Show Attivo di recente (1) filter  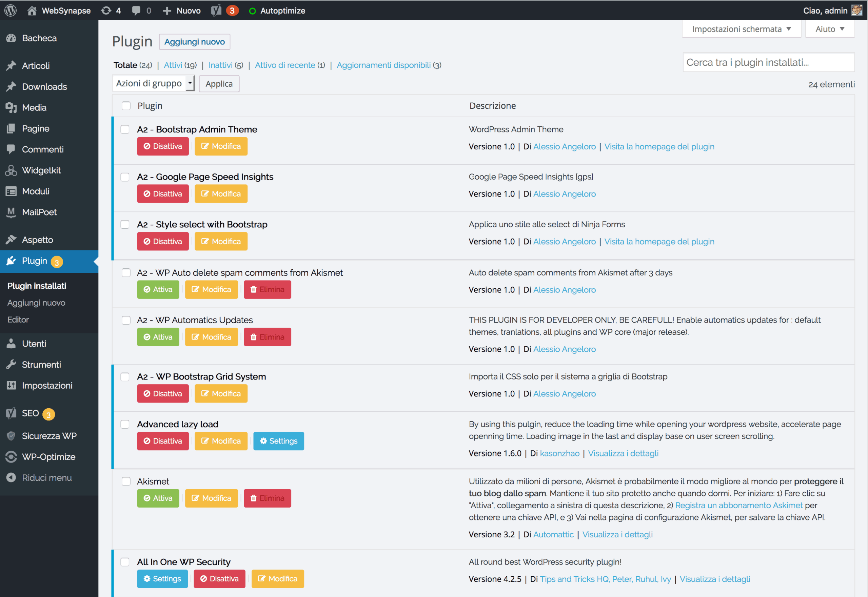290,65
